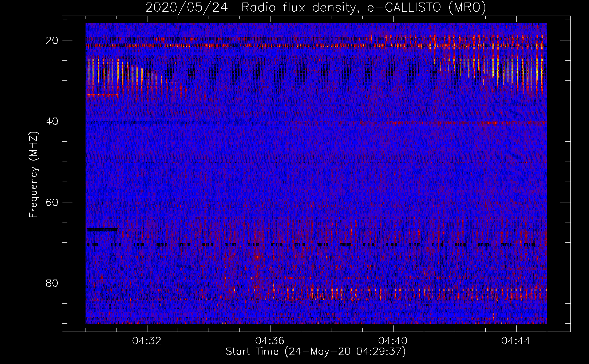589x364 pixels.
Task: Select the 40 frequency tick label
Action: (52, 121)
